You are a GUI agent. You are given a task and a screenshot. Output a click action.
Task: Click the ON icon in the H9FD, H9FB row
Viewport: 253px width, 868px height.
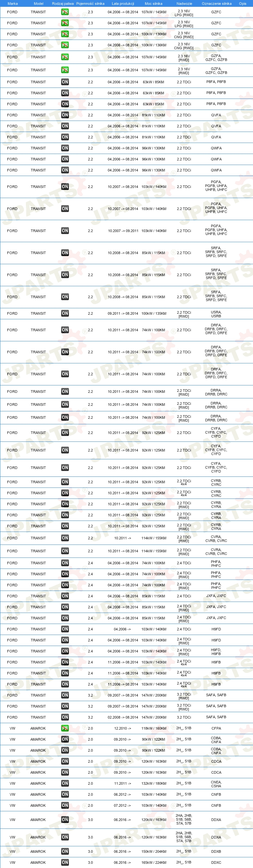click(x=65, y=651)
